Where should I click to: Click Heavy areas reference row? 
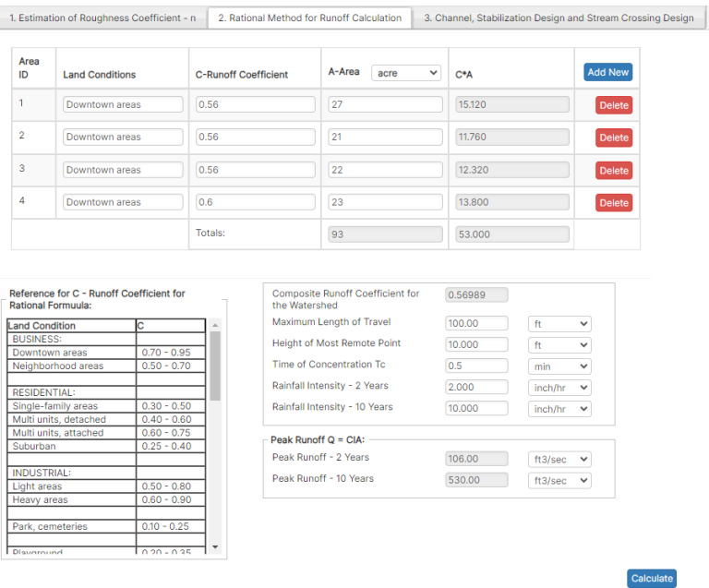[106, 499]
